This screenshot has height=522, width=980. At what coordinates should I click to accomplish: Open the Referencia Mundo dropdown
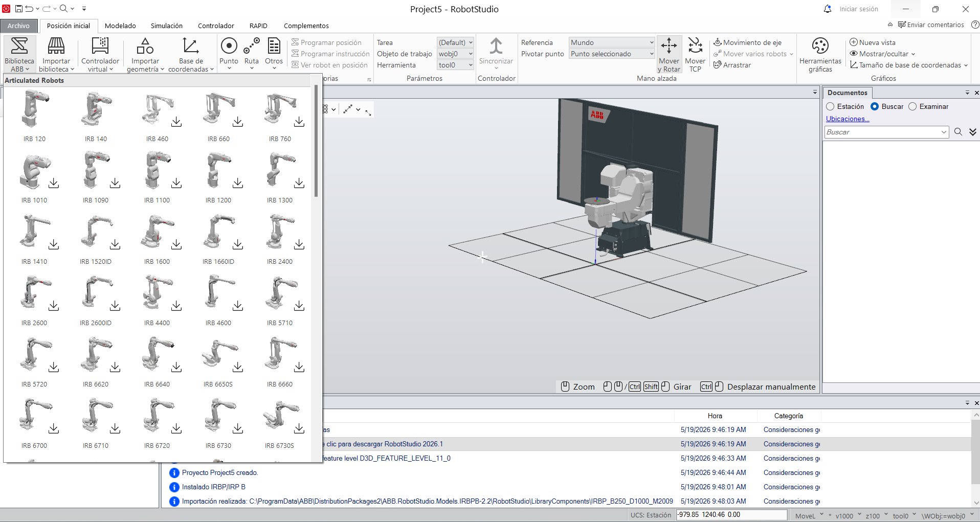tap(612, 42)
